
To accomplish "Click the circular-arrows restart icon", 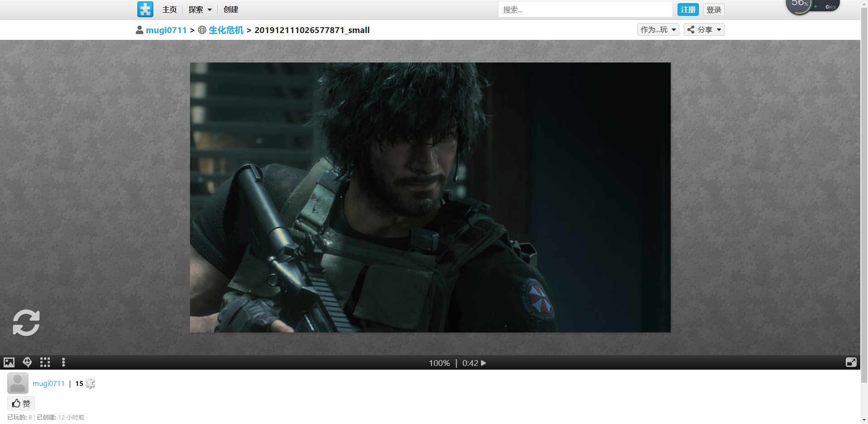I will pos(26,323).
